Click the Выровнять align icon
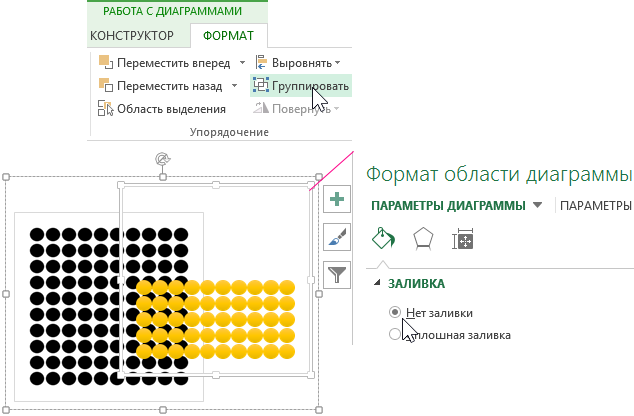The height and width of the screenshot is (416, 634). (x=261, y=62)
